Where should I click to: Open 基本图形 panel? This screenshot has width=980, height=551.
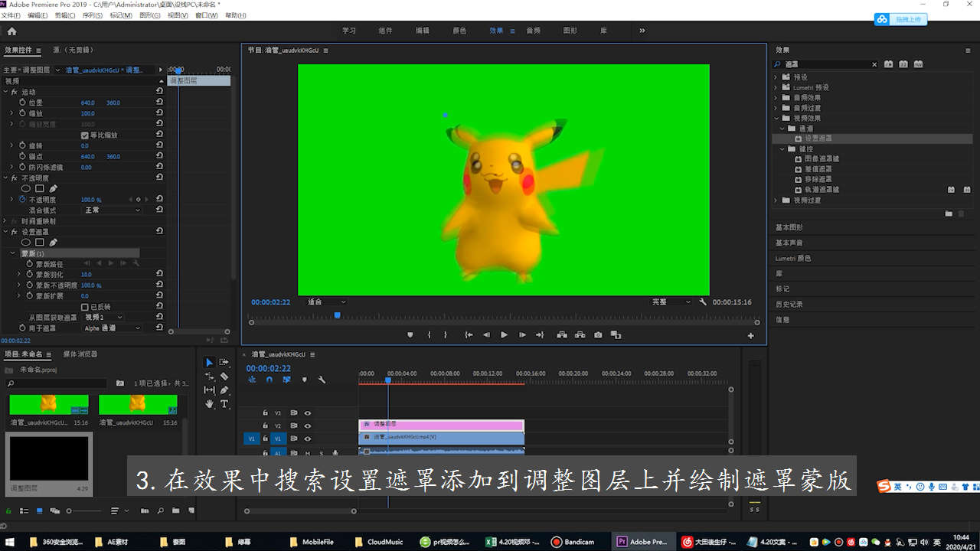click(789, 227)
